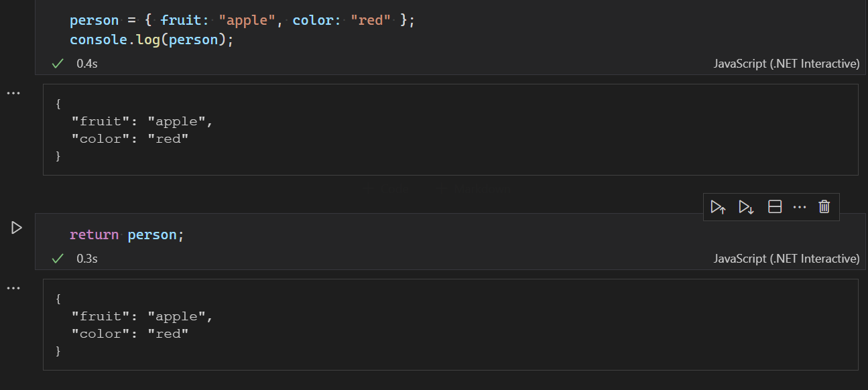Delete the return person cell via trash icon

coord(824,207)
